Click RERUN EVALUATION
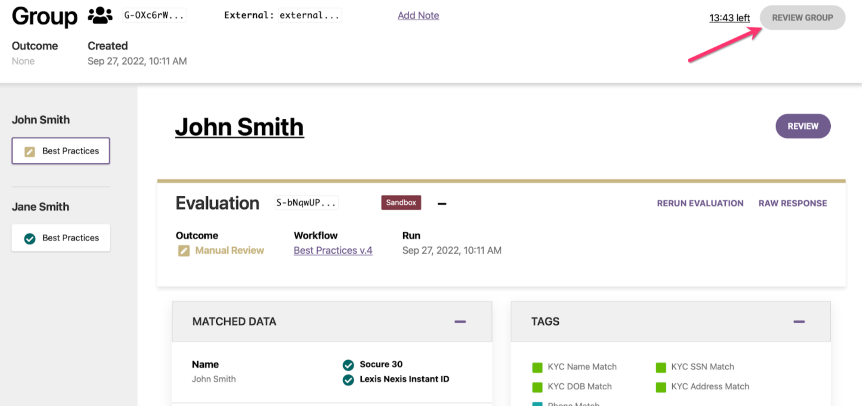The image size is (868, 406). tap(700, 203)
